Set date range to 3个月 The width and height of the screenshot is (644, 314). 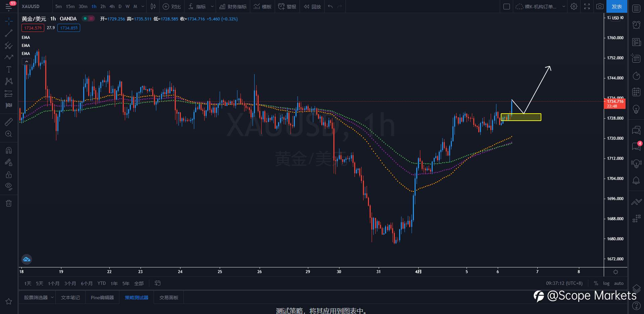70,284
